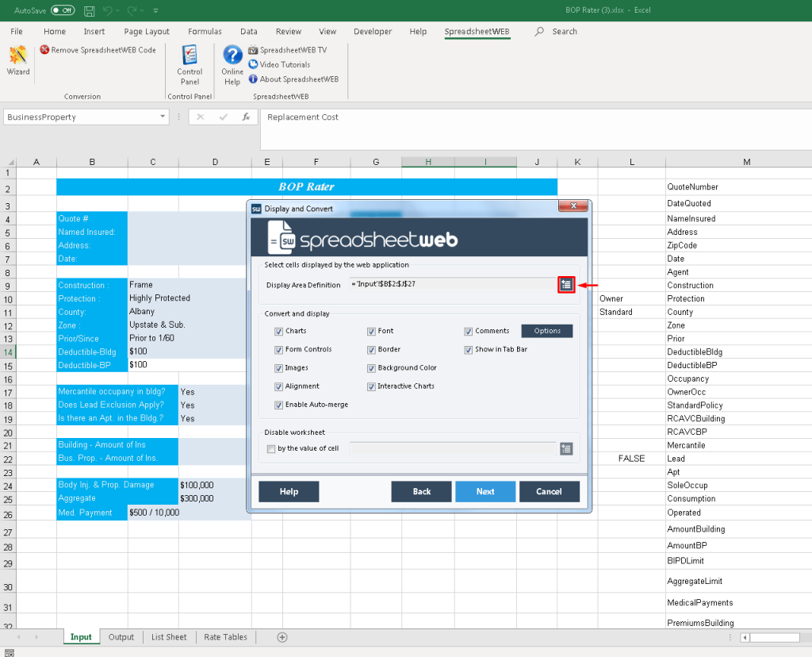This screenshot has height=657, width=812.
Task: Uncheck the Alignment checkbox
Action: click(x=278, y=386)
